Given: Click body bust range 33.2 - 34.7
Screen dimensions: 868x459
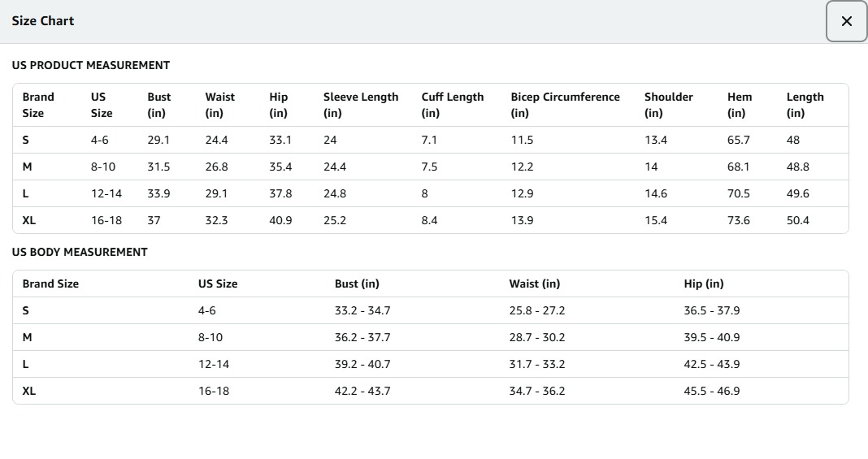Looking at the screenshot, I should coord(362,310).
